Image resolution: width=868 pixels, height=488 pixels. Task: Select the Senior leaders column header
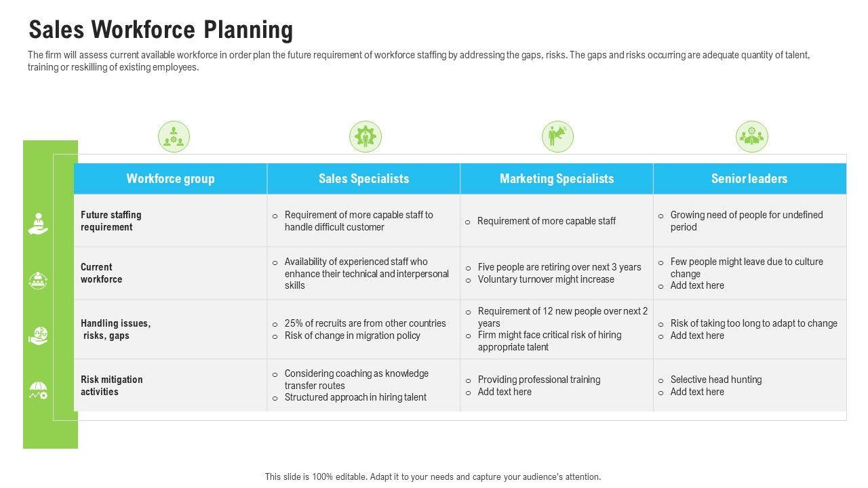point(749,179)
